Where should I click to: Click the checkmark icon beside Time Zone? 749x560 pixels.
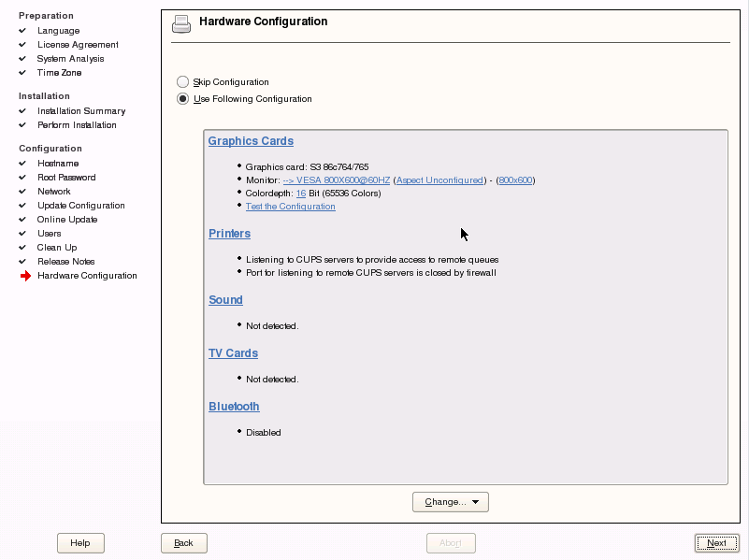click(22, 73)
